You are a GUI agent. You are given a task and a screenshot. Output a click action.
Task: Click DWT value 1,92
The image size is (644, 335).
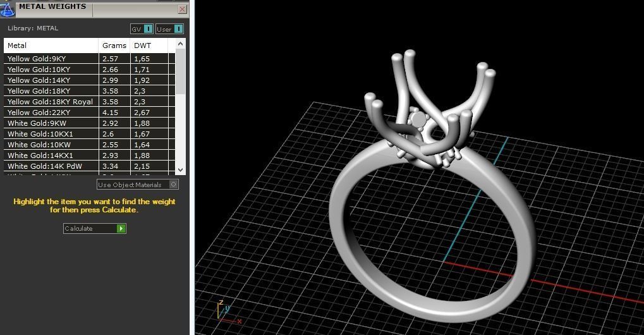142,80
